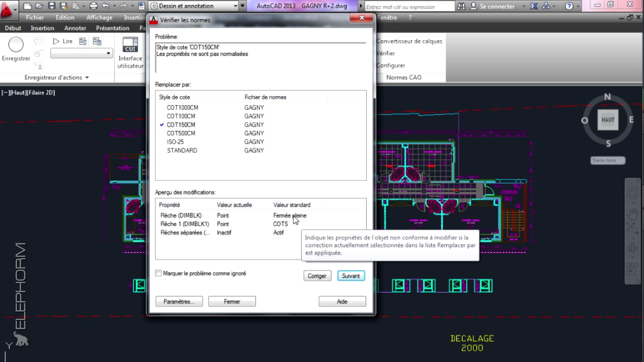
Task: Open the Redo history dropdown arrow
Action: (x=132, y=7)
